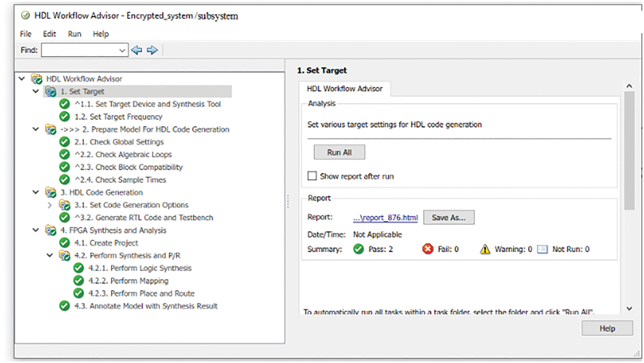Image resolution: width=644 pixels, height=363 pixels.
Task: Open the Run menu
Action: click(x=74, y=34)
